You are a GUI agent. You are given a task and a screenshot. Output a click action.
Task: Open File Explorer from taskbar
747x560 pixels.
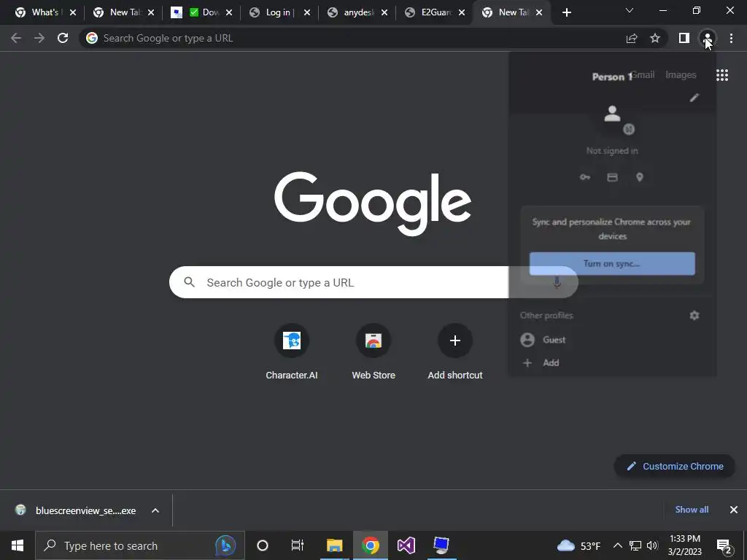[334, 545]
